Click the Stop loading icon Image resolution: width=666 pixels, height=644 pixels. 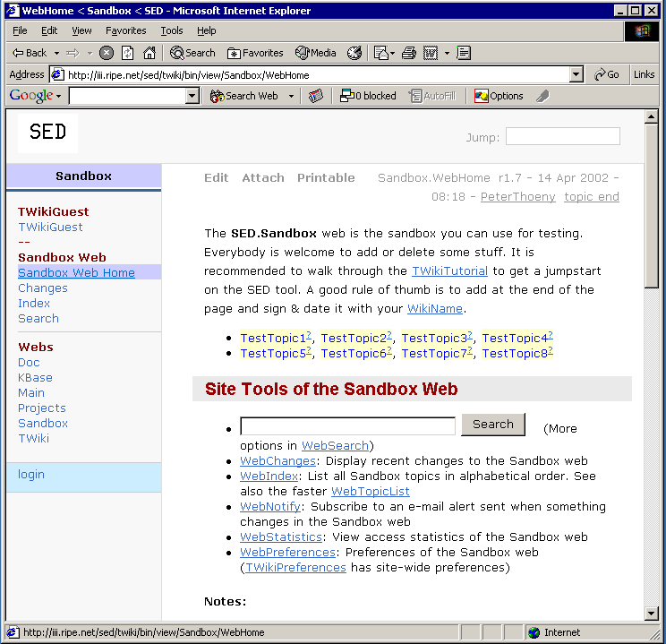coord(107,53)
